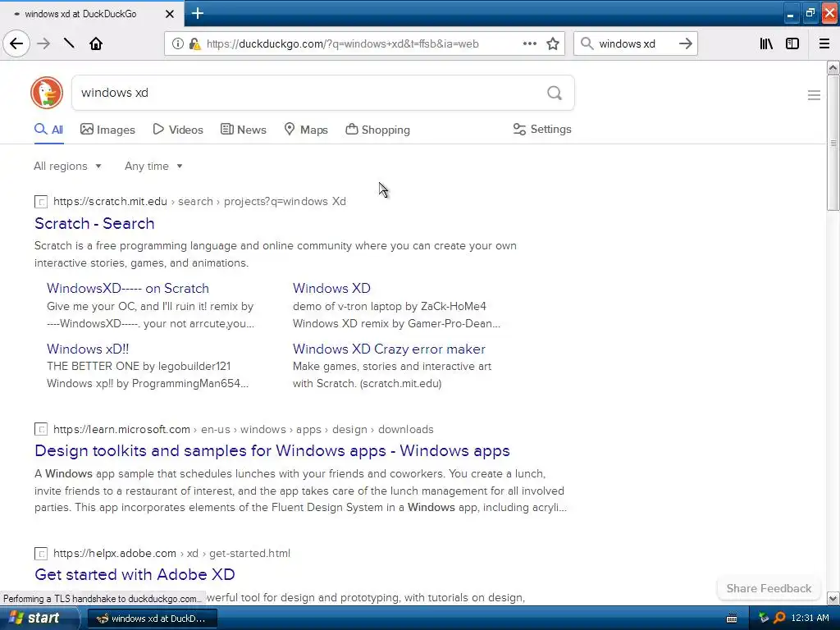
Task: Click the learn.microsoft.com URL breadcrumb
Action: click(243, 430)
